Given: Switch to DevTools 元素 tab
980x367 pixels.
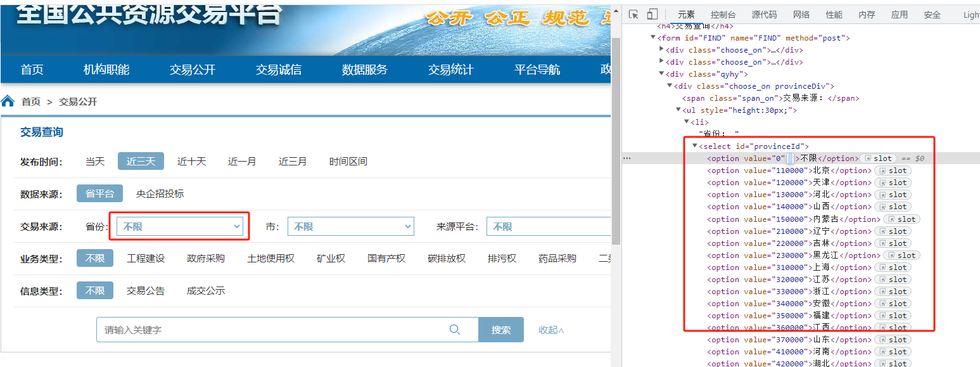Looking at the screenshot, I should tap(686, 15).
